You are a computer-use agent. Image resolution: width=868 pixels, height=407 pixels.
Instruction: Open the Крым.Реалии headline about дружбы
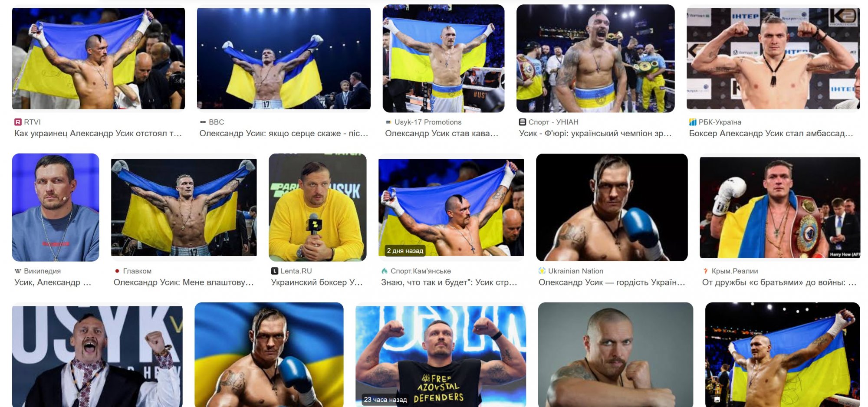tap(779, 282)
